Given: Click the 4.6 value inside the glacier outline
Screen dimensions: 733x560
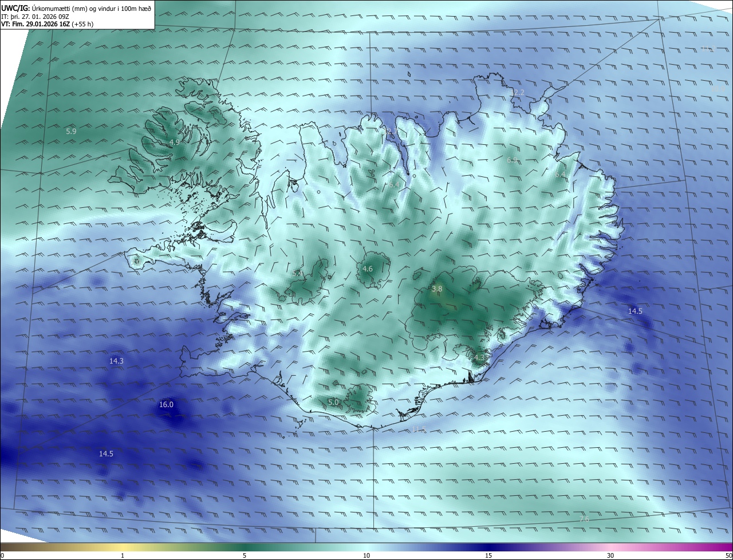Looking at the screenshot, I should [368, 269].
